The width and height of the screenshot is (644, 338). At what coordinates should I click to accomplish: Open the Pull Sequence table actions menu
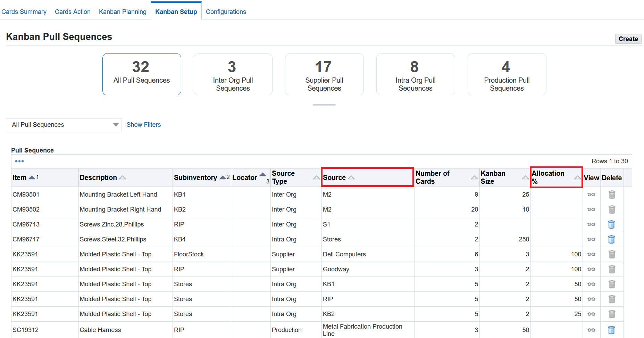[x=19, y=161]
